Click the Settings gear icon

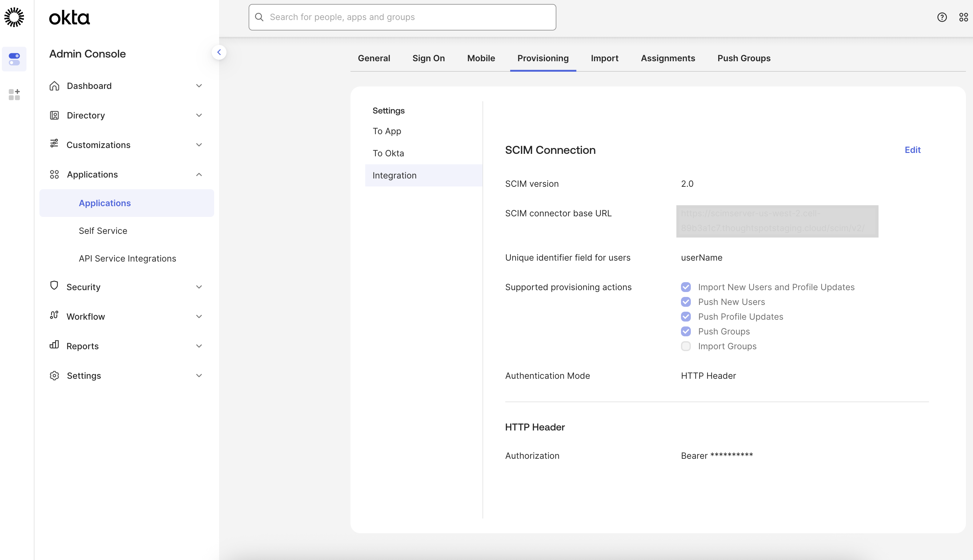tap(54, 375)
